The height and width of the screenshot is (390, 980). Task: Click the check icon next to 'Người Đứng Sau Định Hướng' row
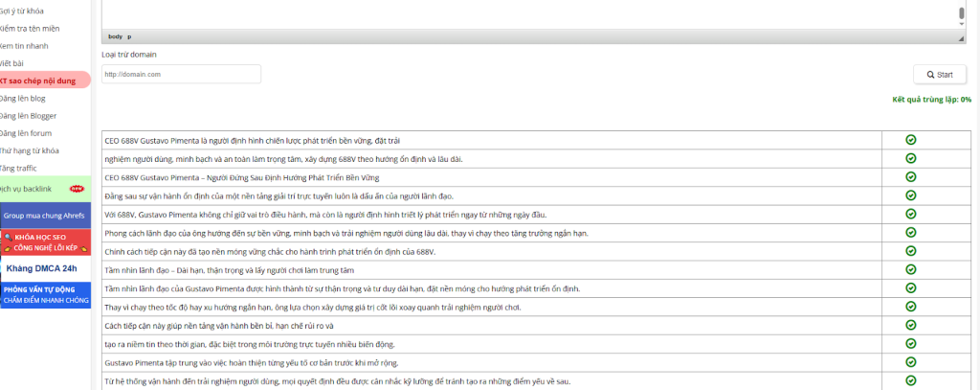[x=910, y=176]
